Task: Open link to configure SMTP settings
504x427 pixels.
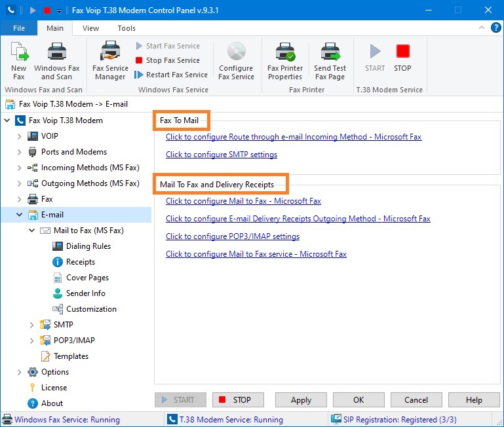Action: (222, 155)
